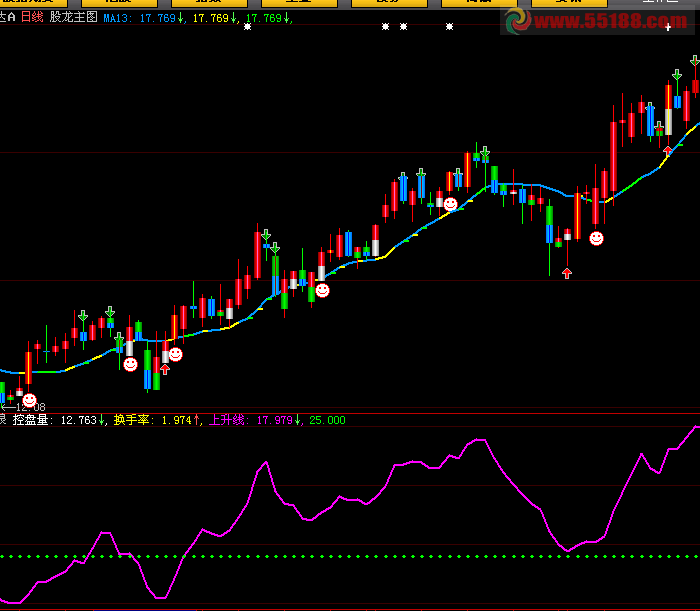Viewport: 700px width, 611px height.
Task: Click the magenta 上升线 indicator label
Action: tap(229, 421)
